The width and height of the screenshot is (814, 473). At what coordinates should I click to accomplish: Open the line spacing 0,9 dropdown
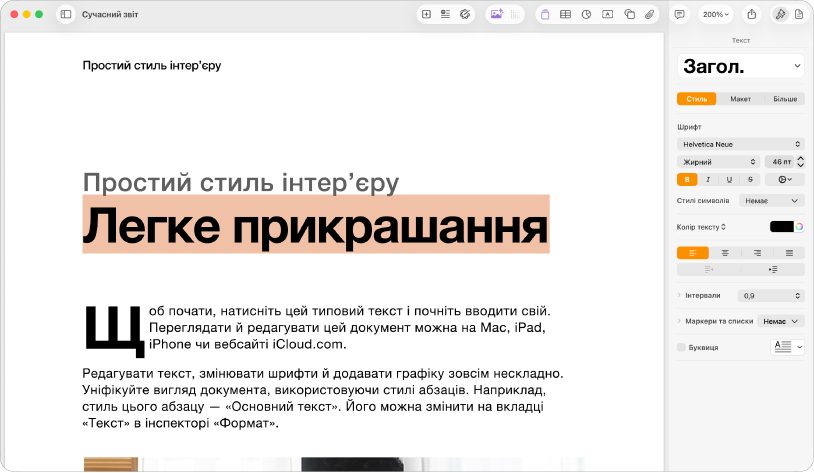click(771, 295)
